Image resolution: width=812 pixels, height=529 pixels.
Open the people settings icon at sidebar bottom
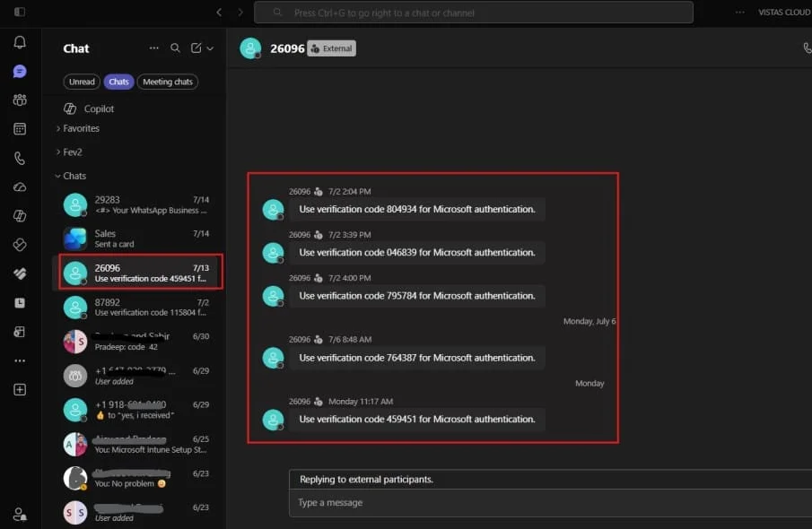[20, 514]
